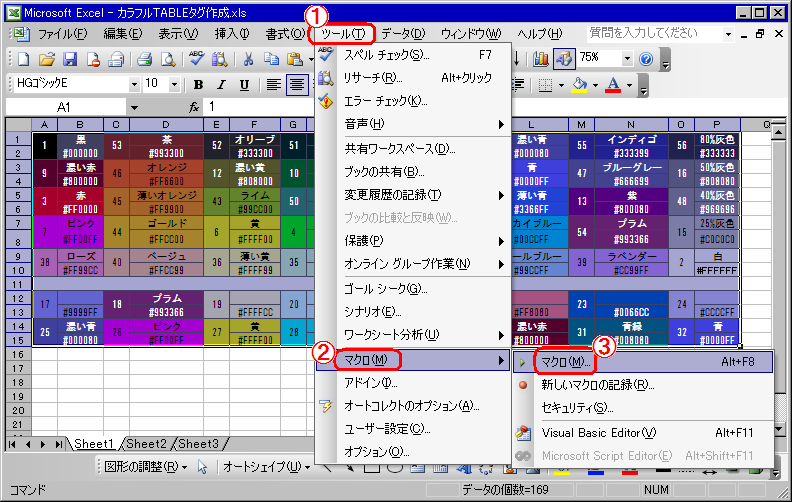
Task: Open the 75% zoom dropdown
Action: [627, 58]
